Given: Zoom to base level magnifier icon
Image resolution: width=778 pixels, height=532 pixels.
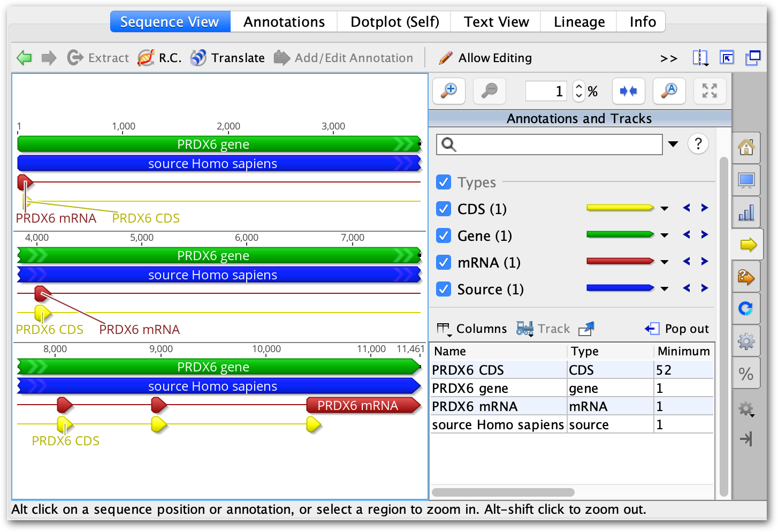Looking at the screenshot, I should pos(669,91).
